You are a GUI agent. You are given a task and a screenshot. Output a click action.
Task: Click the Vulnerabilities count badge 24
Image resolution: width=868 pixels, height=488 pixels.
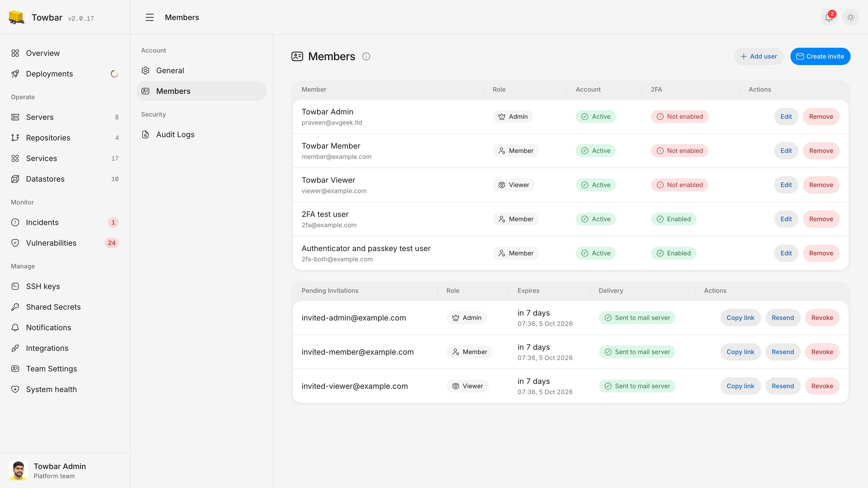click(111, 243)
